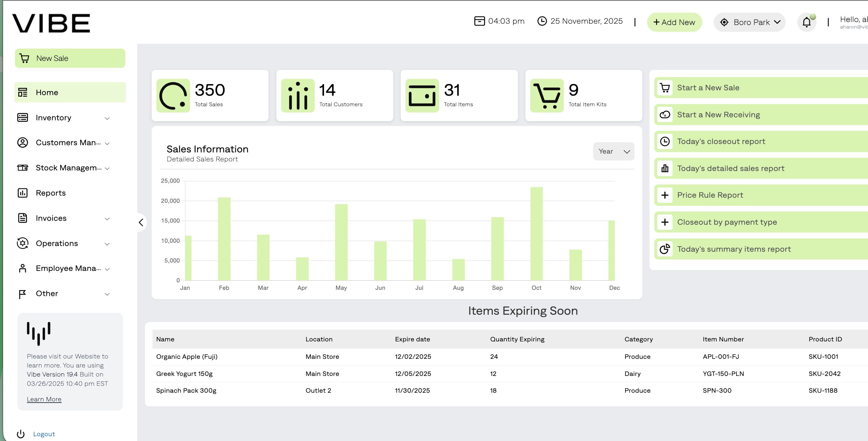Open the Year dropdown on Sales Information

[x=613, y=151]
